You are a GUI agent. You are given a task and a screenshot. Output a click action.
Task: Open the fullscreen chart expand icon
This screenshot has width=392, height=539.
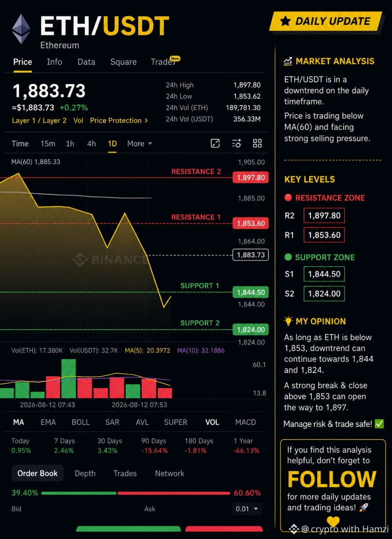point(215,143)
